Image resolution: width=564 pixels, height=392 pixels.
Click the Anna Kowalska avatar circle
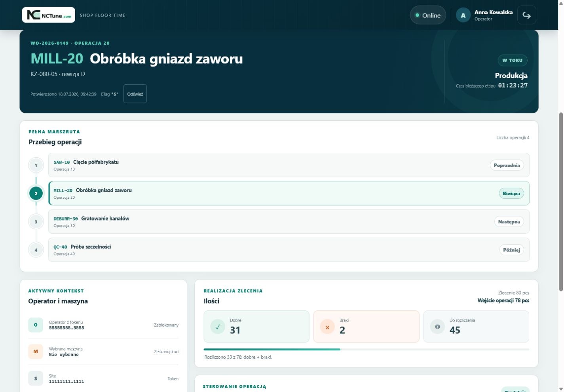click(463, 15)
